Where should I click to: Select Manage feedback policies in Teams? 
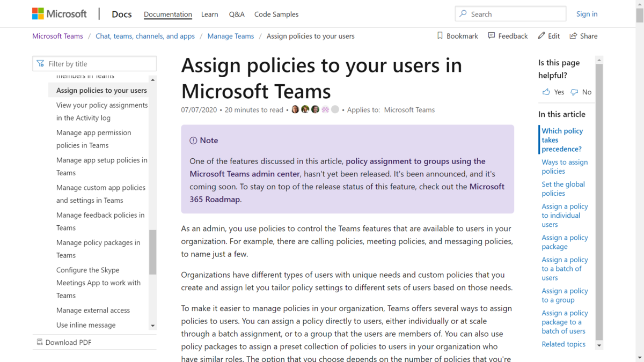point(100,221)
